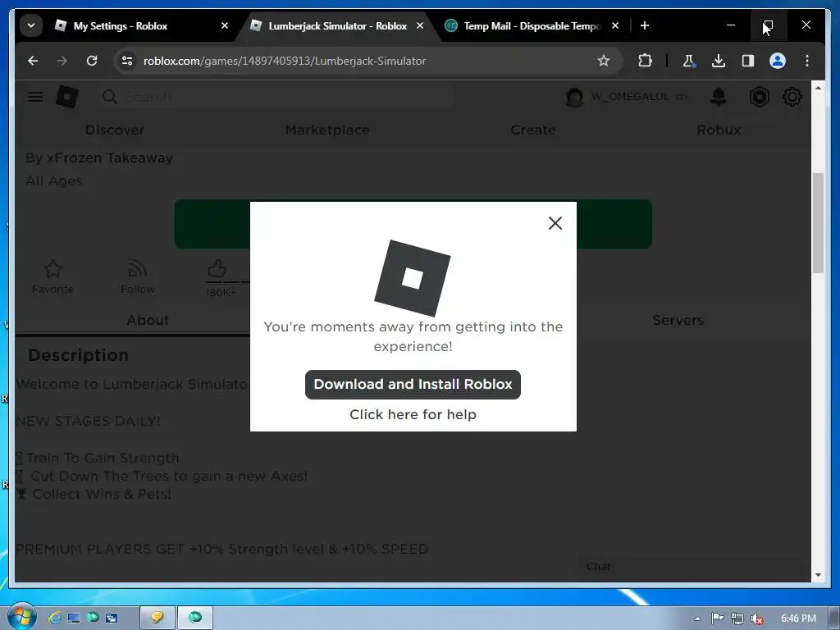This screenshot has width=840, height=630.
Task: Open the Robux navigation item
Action: tap(719, 130)
